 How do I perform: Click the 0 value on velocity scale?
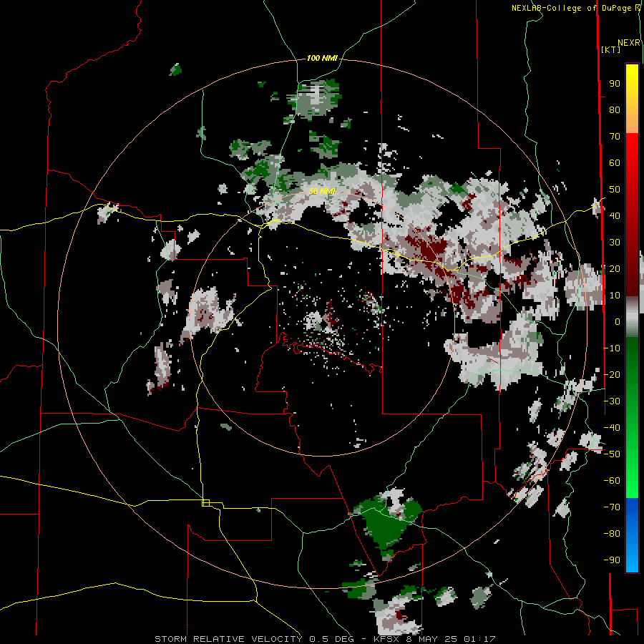tap(618, 321)
